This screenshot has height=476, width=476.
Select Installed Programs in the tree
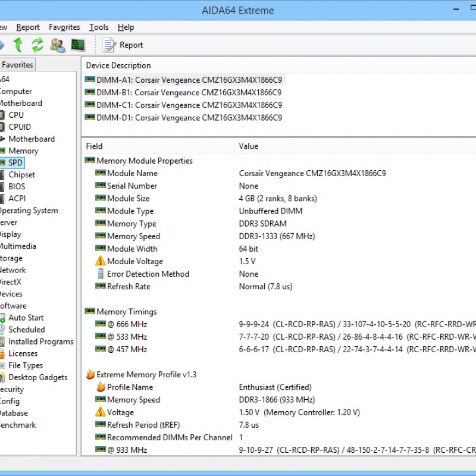(41, 342)
